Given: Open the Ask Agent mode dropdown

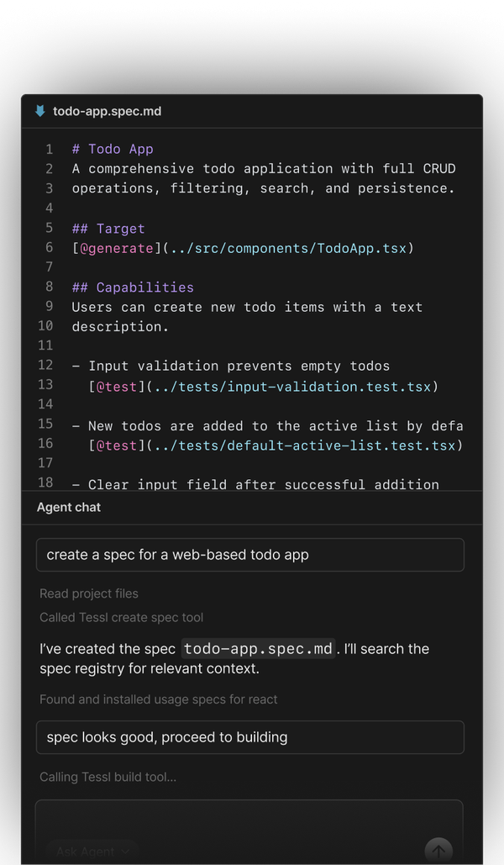Looking at the screenshot, I should coord(92,852).
